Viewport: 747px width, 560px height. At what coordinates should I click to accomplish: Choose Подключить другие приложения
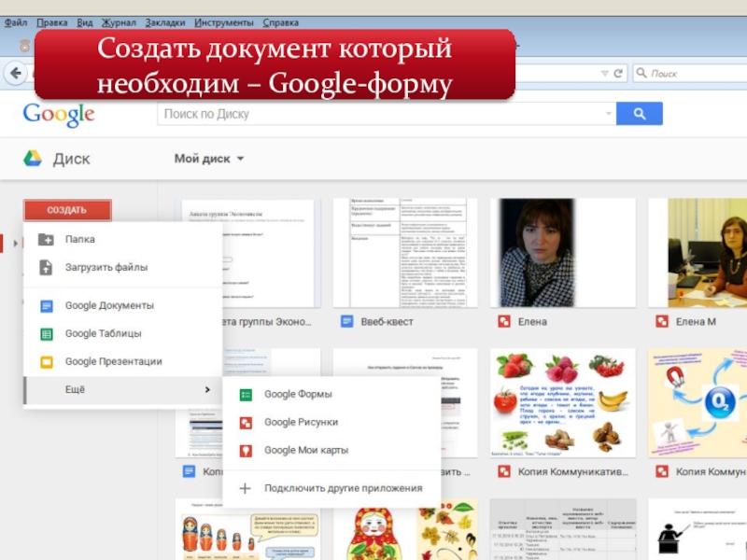[x=331, y=488]
